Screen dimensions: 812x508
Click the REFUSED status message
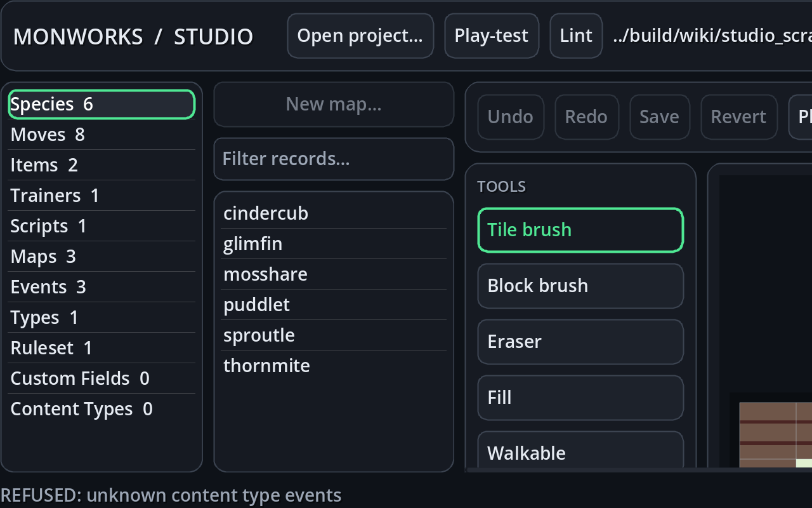click(x=171, y=495)
